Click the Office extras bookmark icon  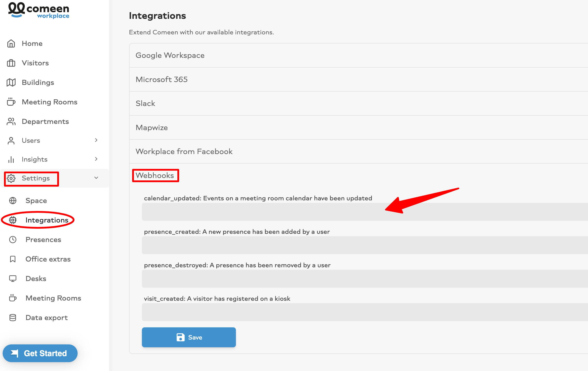coord(13,259)
